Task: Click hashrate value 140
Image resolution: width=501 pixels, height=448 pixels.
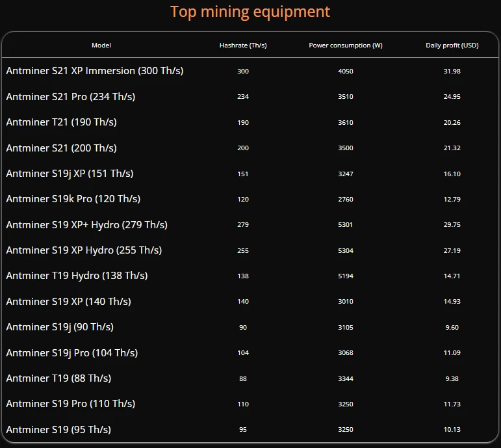Action: (x=243, y=302)
